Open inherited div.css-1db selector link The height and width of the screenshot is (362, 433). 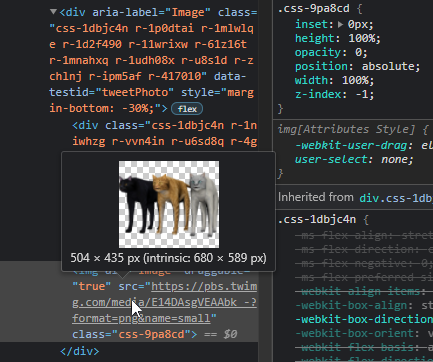pyautogui.click(x=396, y=198)
